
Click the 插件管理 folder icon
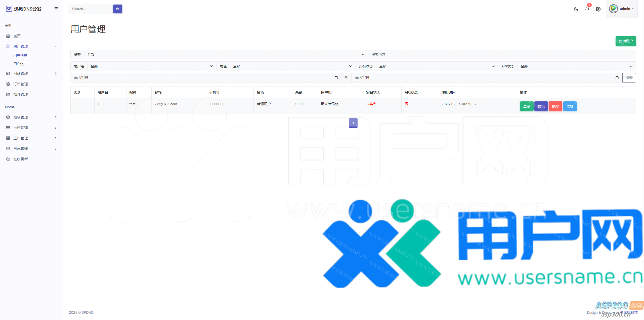coord(8,94)
